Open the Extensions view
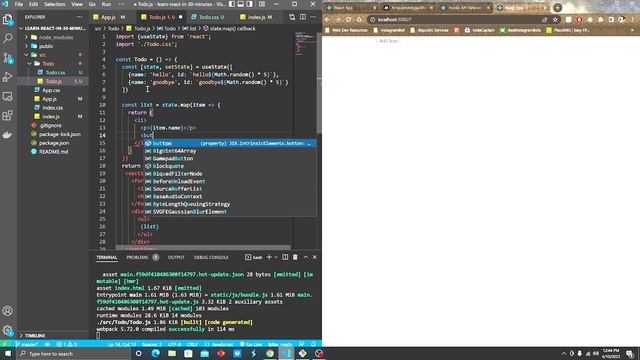The image size is (640, 360). (x=8, y=116)
